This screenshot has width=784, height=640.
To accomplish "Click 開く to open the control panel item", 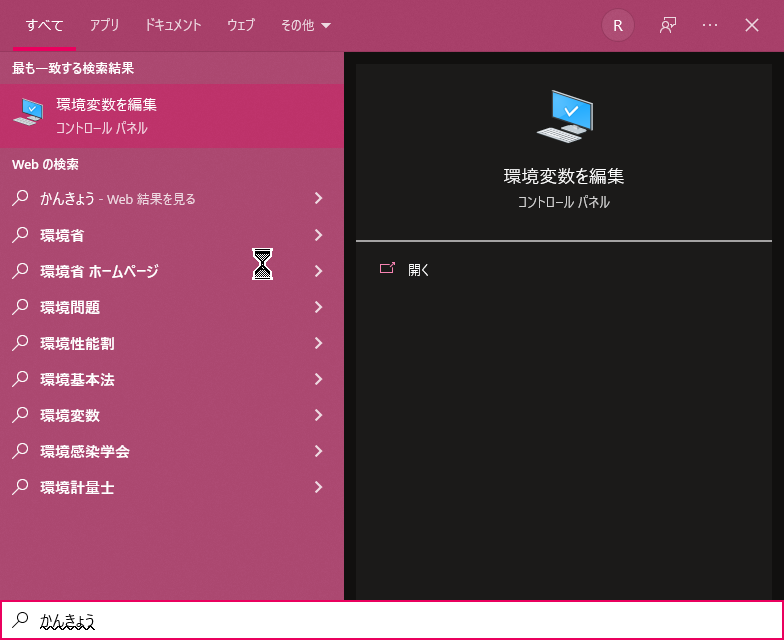I will (419, 270).
